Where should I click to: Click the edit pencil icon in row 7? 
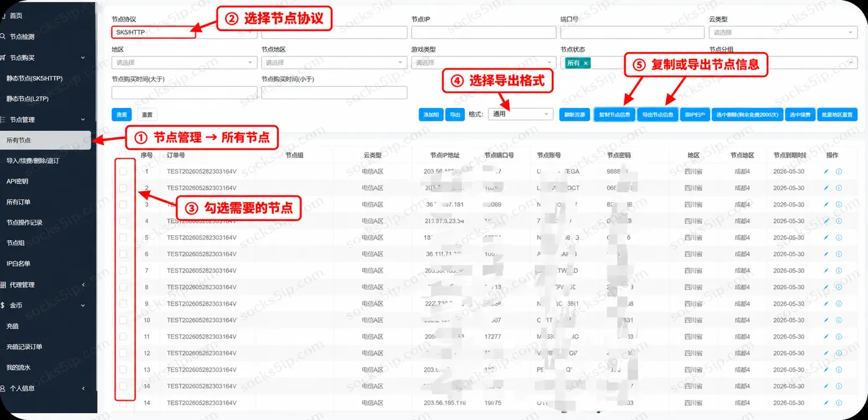click(x=826, y=270)
